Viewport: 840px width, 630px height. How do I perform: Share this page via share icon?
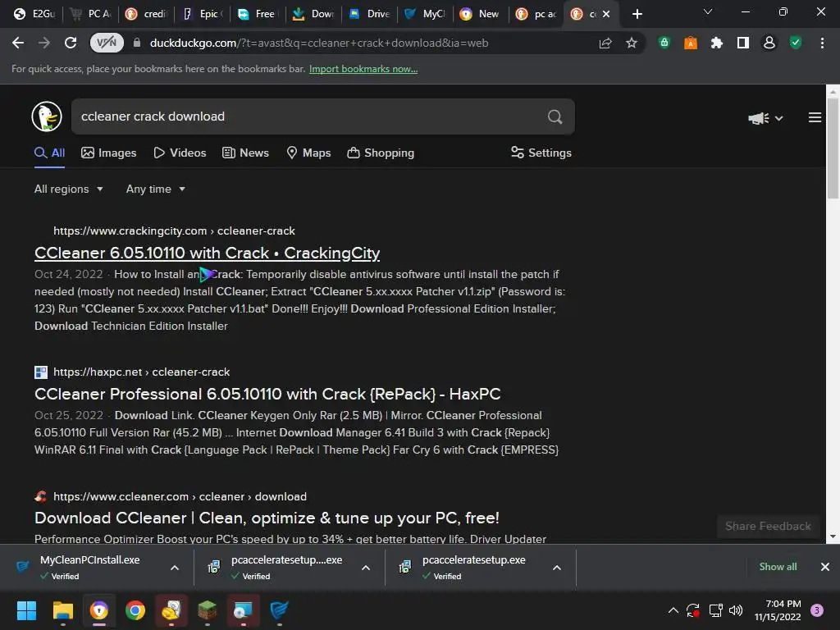[x=605, y=43]
